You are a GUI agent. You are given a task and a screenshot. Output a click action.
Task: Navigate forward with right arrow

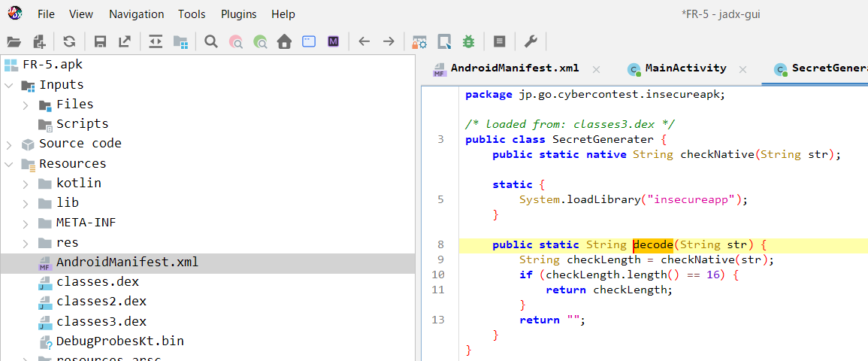tap(389, 41)
